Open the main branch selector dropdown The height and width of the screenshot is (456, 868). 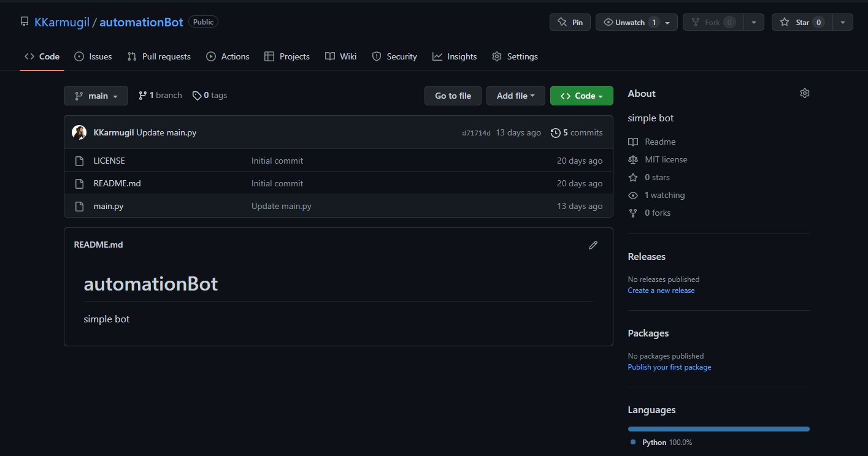coord(96,96)
